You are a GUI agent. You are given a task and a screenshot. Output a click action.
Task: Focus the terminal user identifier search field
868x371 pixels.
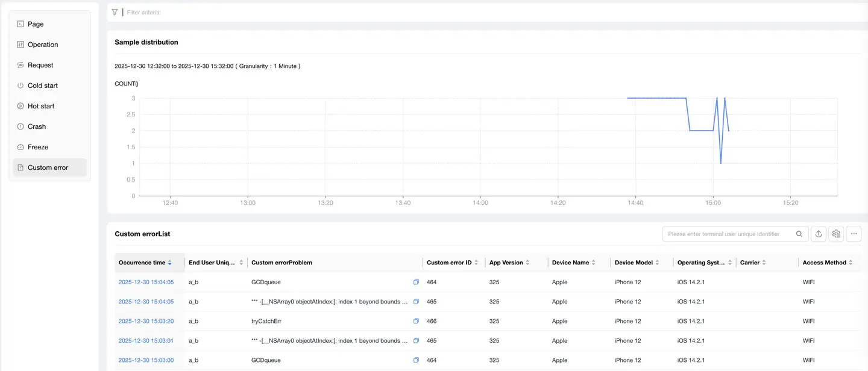point(728,234)
